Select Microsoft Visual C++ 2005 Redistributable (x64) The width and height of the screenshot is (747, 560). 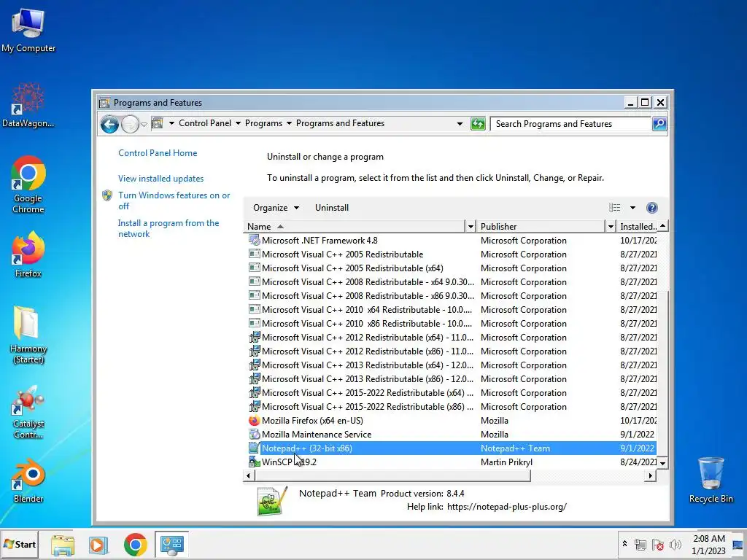(x=451, y=268)
